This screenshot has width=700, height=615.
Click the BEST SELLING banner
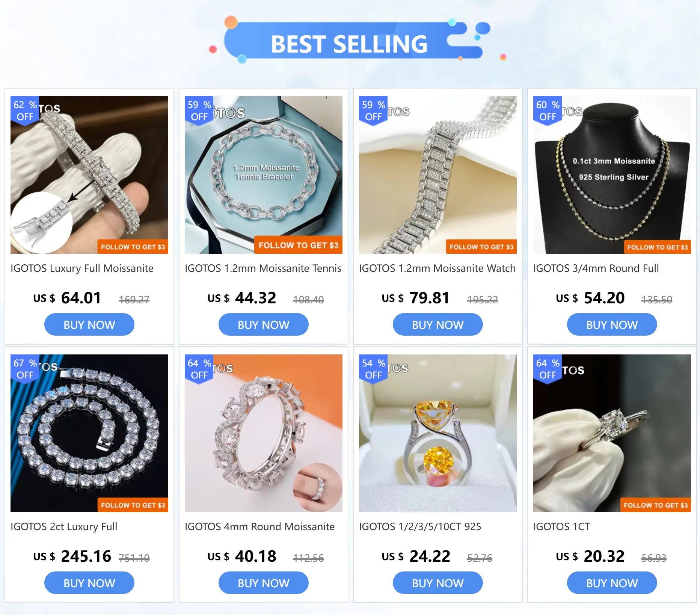point(349,44)
